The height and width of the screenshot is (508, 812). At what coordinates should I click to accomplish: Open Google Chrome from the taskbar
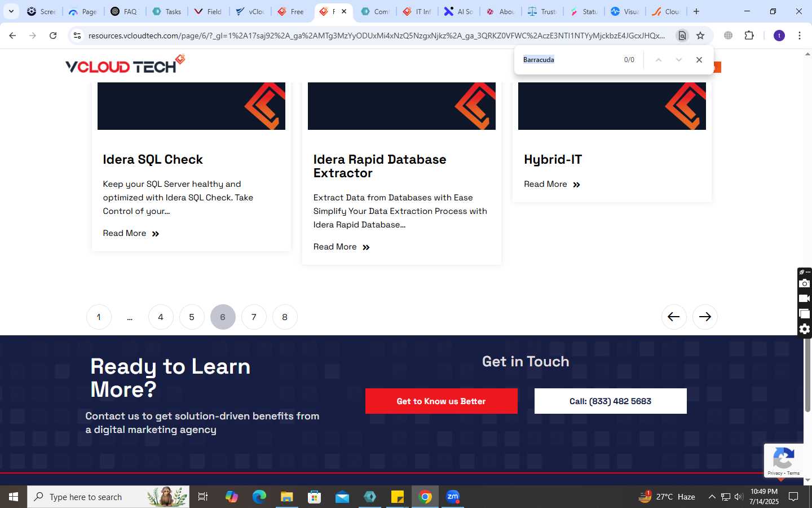tap(425, 497)
